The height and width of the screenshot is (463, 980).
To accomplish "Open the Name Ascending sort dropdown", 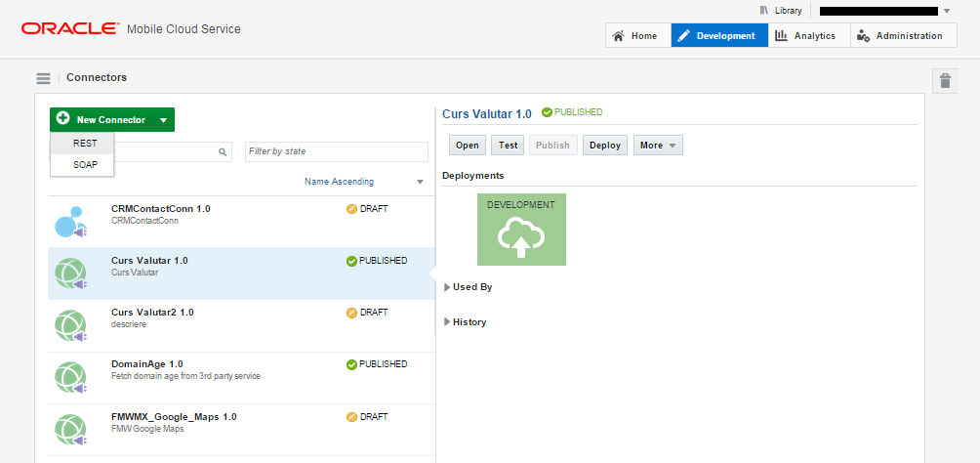I will 420,182.
